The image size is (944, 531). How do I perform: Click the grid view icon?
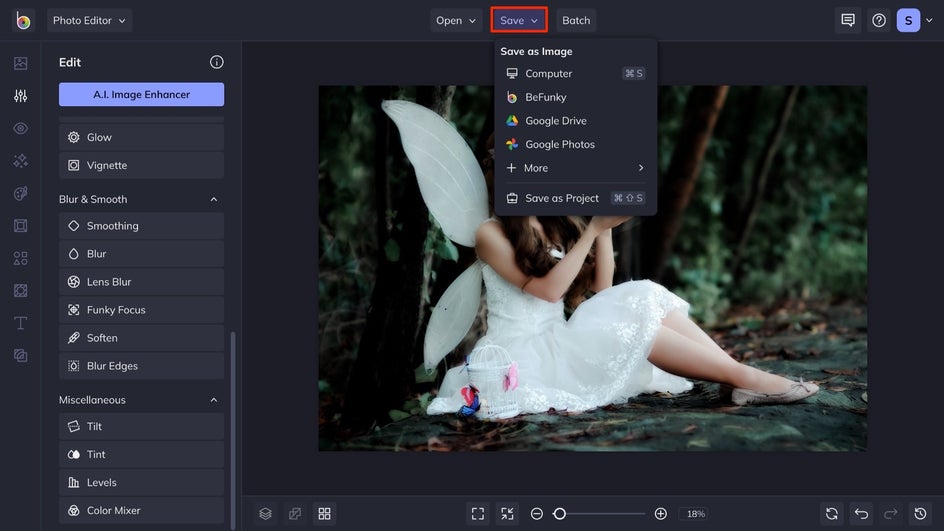pos(324,514)
